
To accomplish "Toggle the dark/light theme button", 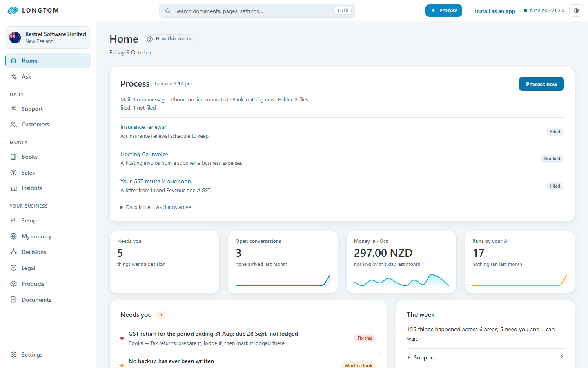I will [x=576, y=11].
